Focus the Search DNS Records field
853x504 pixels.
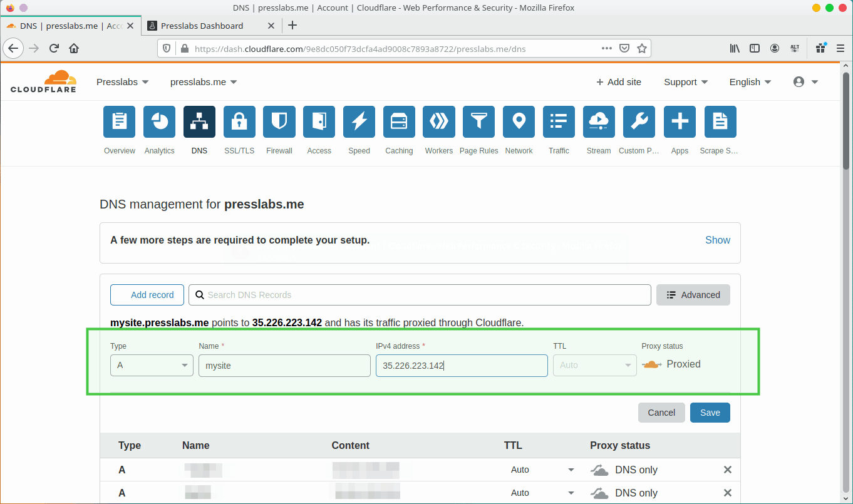420,295
